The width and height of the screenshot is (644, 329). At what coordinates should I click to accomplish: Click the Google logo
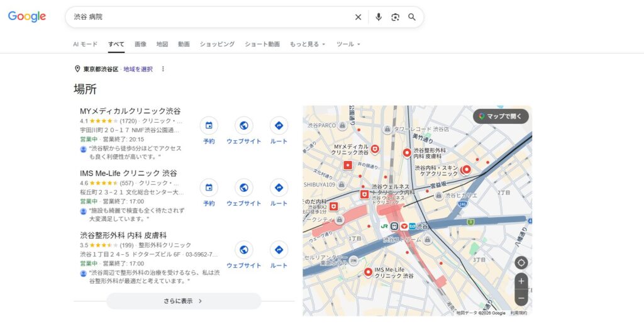pyautogui.click(x=27, y=16)
